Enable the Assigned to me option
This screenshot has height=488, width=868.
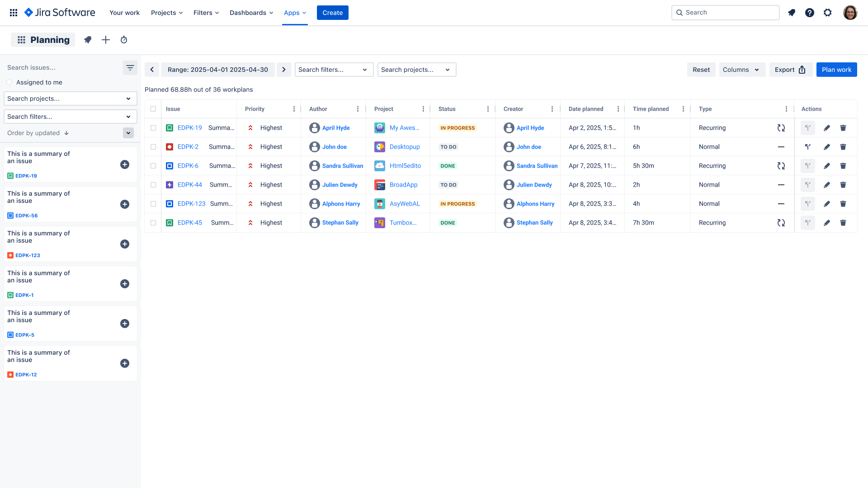(x=9, y=82)
